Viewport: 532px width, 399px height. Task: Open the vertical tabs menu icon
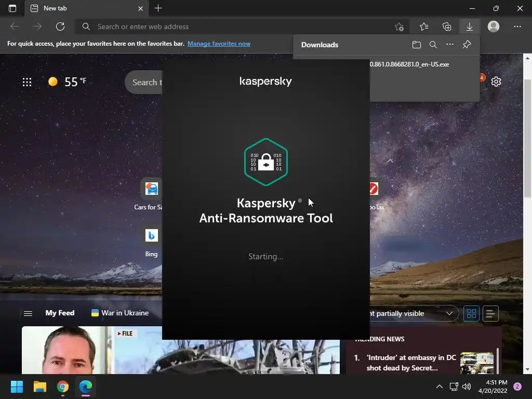click(x=12, y=8)
